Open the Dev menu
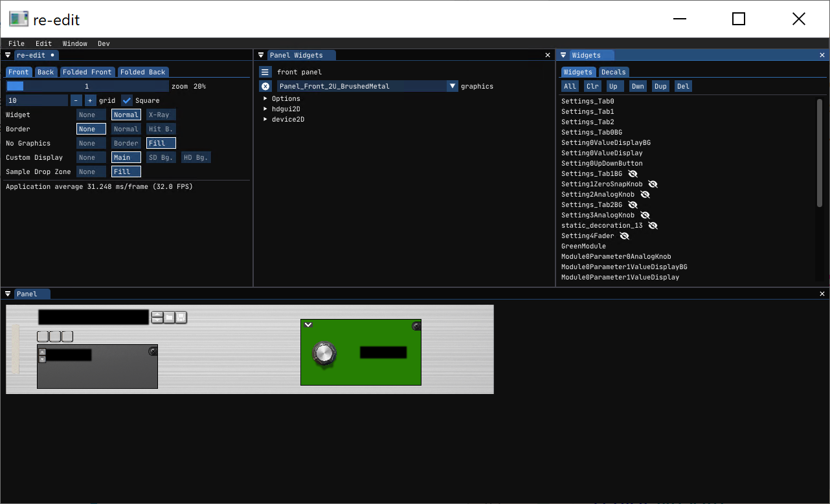The image size is (830, 504). coord(103,43)
